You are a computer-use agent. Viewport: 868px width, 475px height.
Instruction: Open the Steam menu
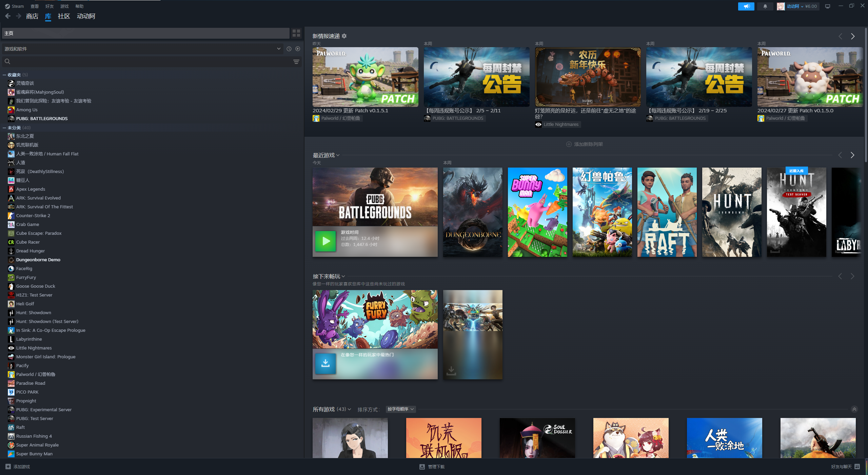(14, 6)
